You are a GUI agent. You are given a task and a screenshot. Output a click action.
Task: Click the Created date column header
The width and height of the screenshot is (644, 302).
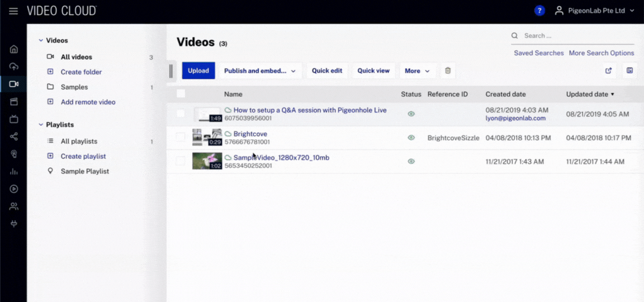coord(505,94)
